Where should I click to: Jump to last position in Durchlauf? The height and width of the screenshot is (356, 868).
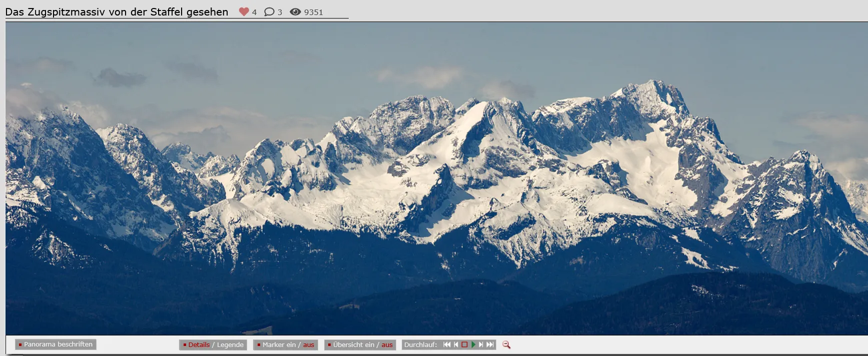click(490, 344)
